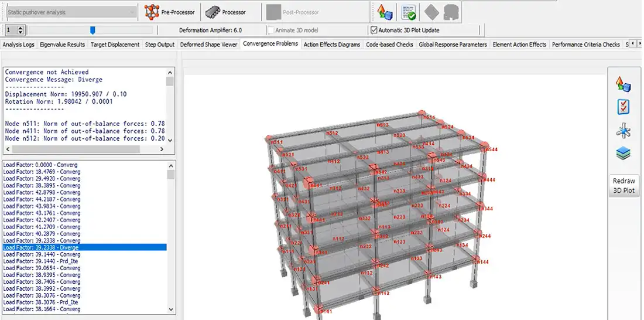The height and width of the screenshot is (320, 644).
Task: Click convergence message box scroll-down arrow
Action: (170, 139)
